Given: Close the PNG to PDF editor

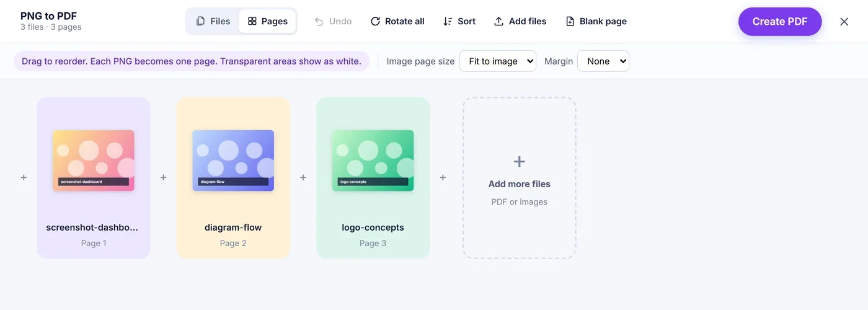Looking at the screenshot, I should coord(844,22).
